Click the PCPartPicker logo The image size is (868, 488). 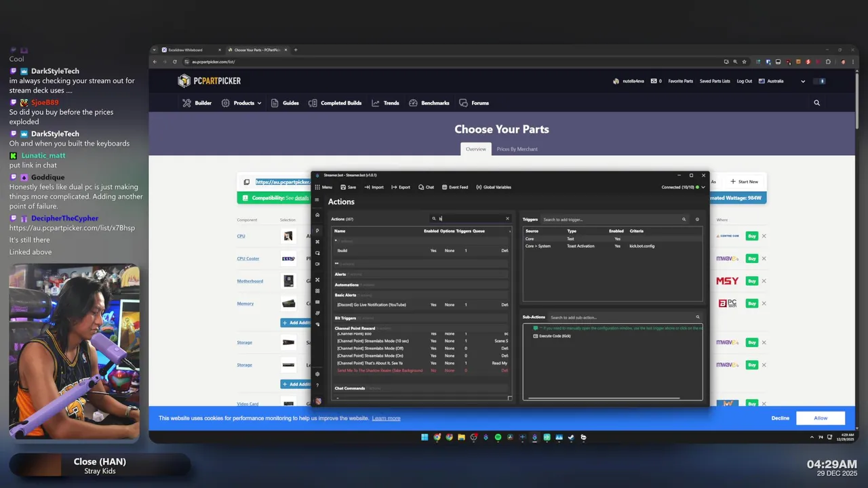coord(209,81)
